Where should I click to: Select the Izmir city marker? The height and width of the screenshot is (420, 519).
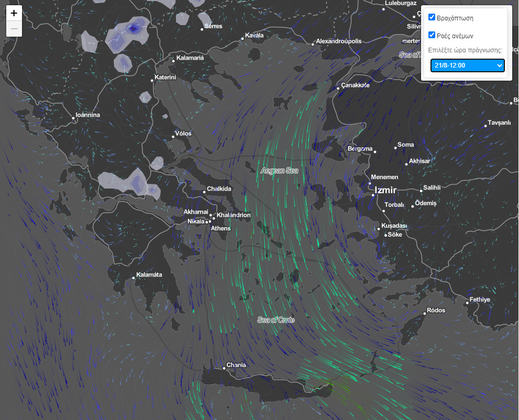click(373, 195)
